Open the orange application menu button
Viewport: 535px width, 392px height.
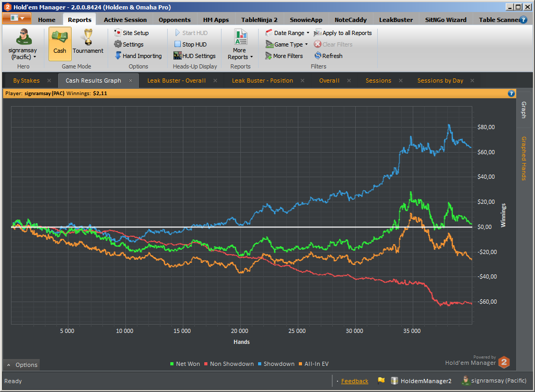pyautogui.click(x=17, y=18)
